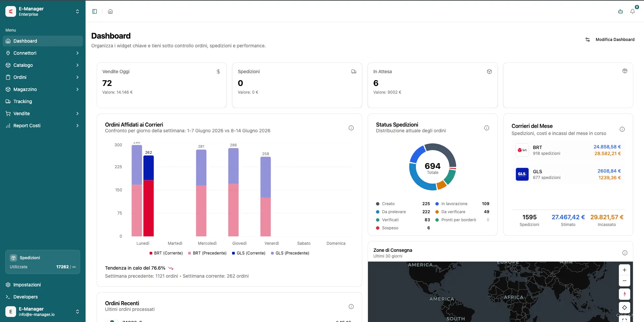Toggle GLS (Corrente) legend series
This screenshot has height=322, width=644.
tap(249, 253)
